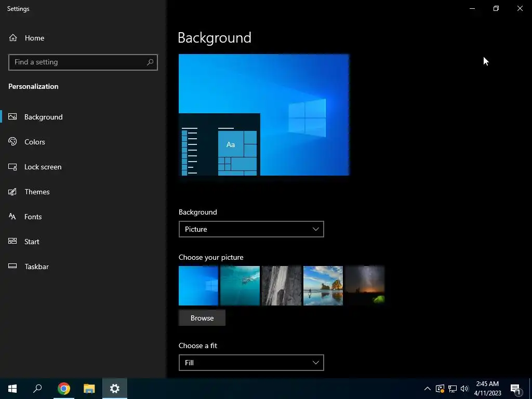This screenshot has width=532, height=399.
Task: Restore down the Settings window
Action: tap(496, 8)
